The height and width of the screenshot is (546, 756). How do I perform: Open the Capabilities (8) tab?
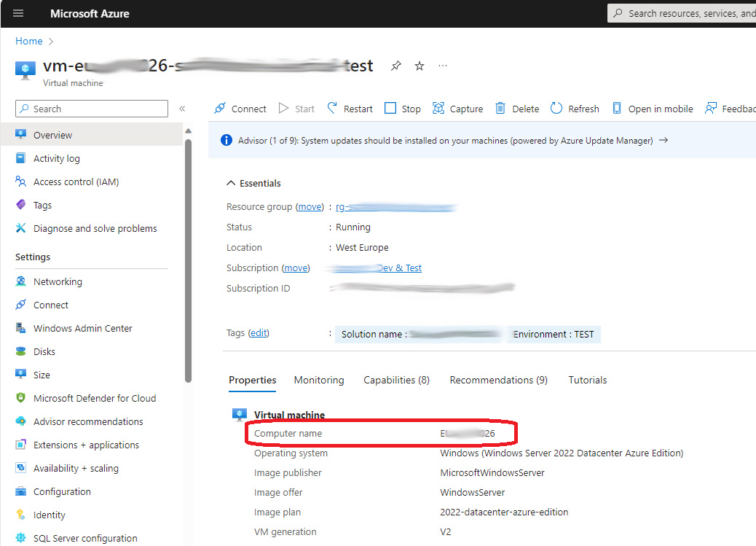(396, 380)
